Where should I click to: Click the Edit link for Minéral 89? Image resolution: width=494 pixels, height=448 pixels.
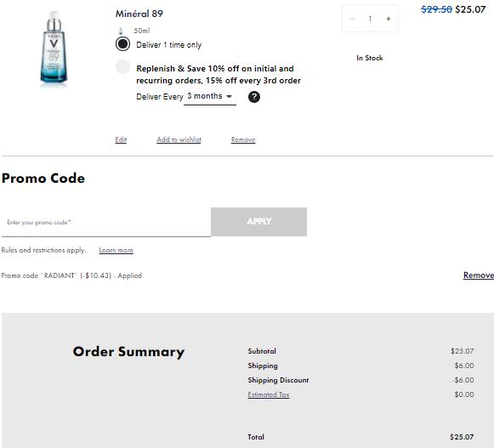tap(121, 139)
